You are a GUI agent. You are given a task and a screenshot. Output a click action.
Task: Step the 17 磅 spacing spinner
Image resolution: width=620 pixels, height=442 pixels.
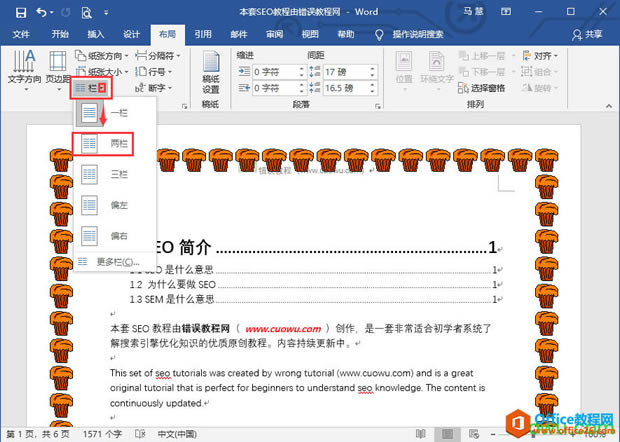(373, 72)
